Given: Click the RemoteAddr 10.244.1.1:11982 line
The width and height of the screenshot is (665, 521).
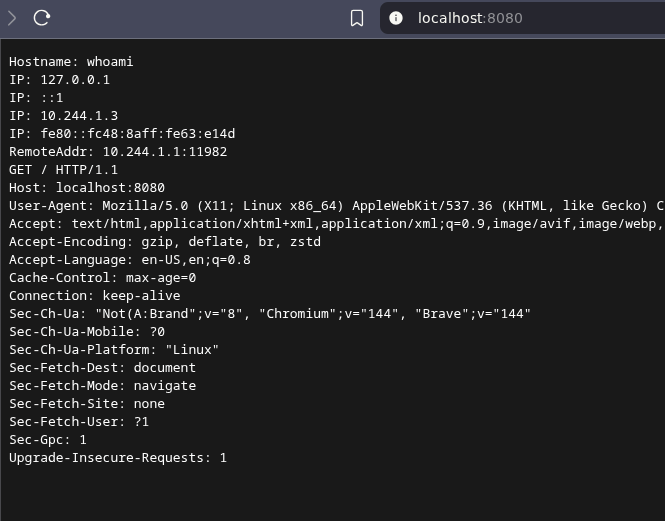Looking at the screenshot, I should pos(118,152).
